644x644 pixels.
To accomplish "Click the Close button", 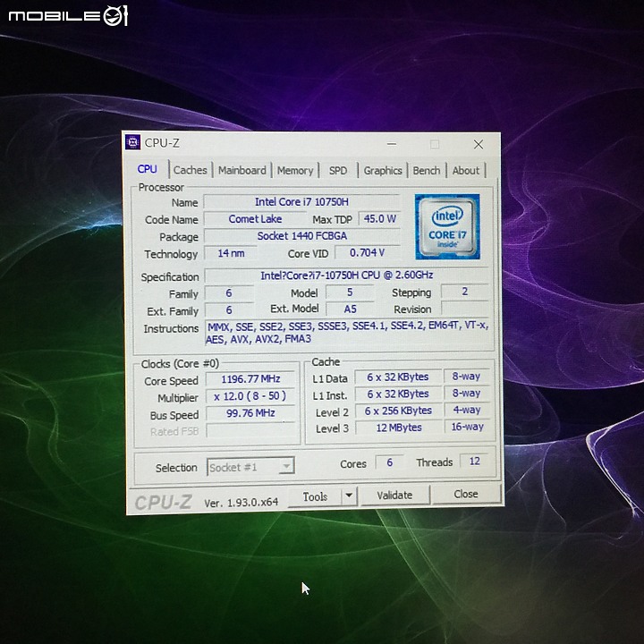I will (466, 494).
